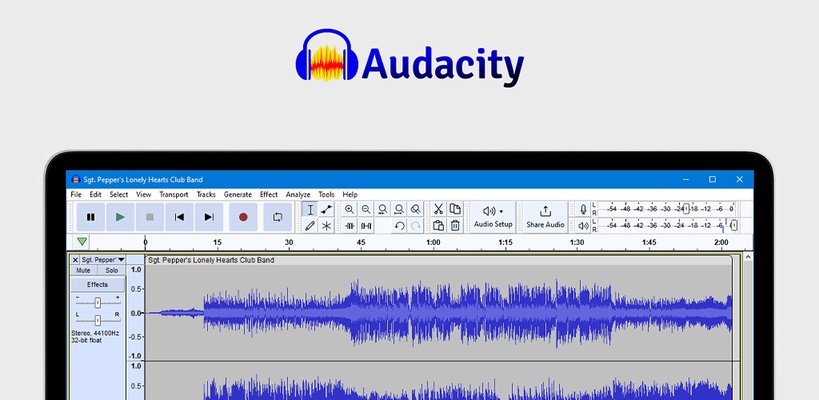Open the Audio Setup dropdown
The image size is (819, 400).
pyautogui.click(x=493, y=217)
